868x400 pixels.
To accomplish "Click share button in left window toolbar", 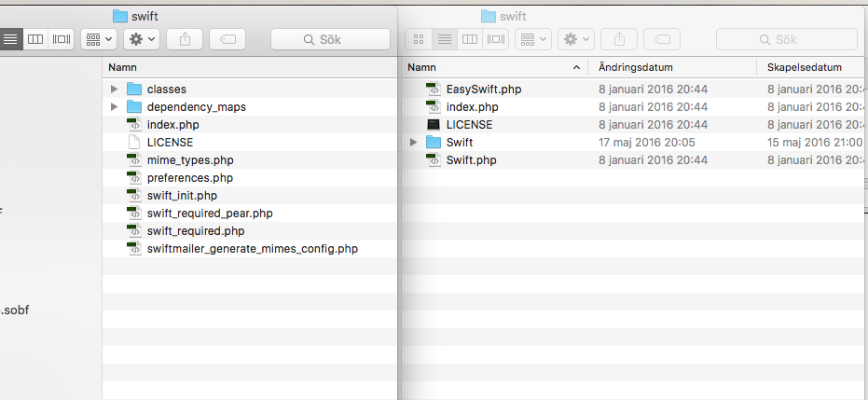I will coord(185,39).
